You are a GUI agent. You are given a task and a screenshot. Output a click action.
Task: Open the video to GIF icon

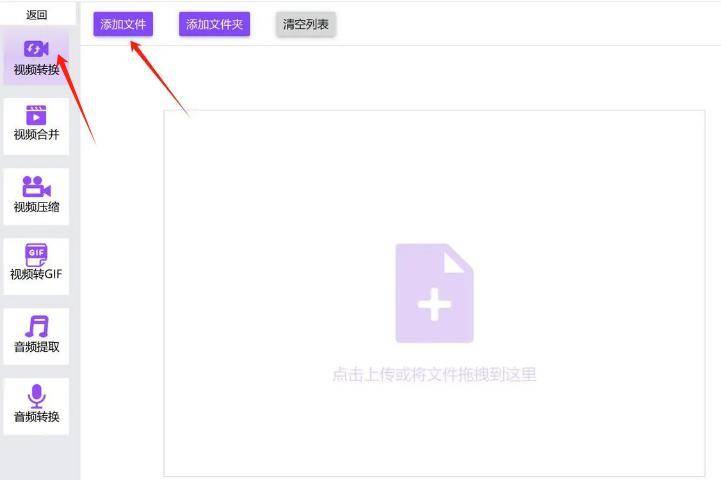tap(36, 255)
